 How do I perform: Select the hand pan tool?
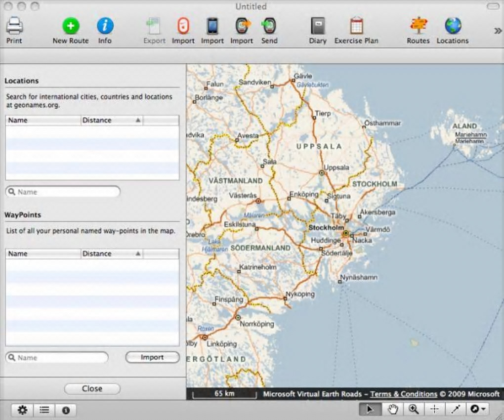pos(393,409)
